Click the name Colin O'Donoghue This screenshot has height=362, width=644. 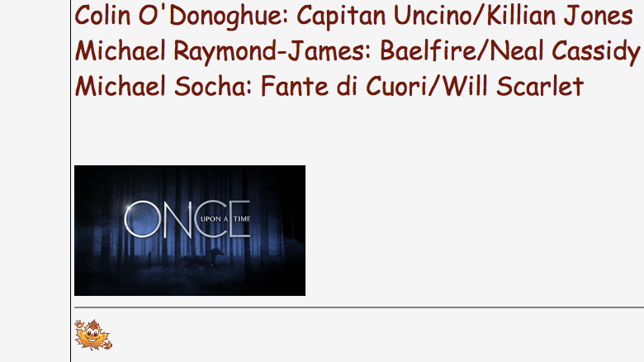click(x=181, y=16)
